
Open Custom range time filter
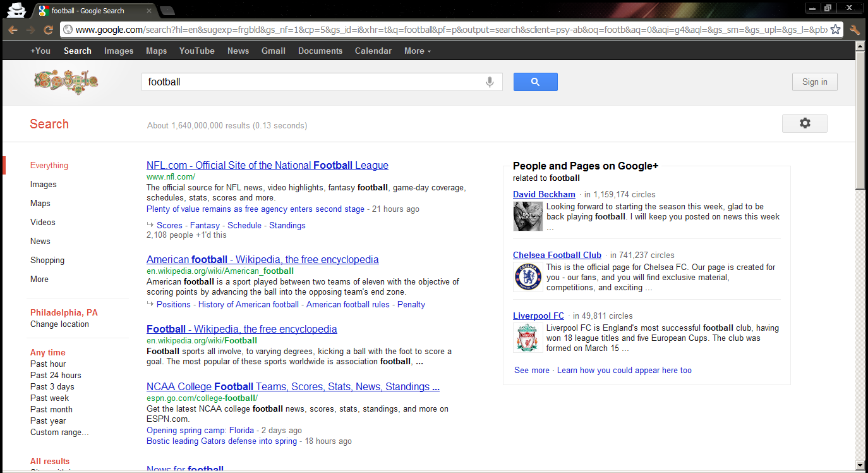59,432
